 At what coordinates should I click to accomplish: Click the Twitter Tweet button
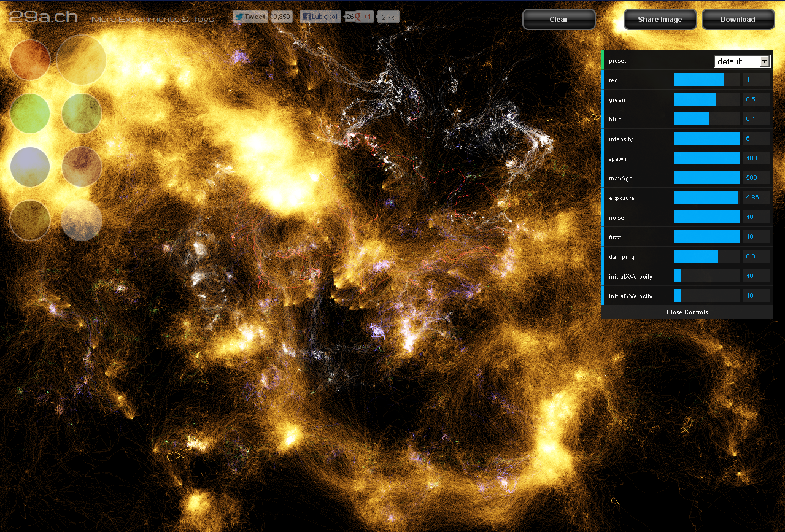click(250, 17)
